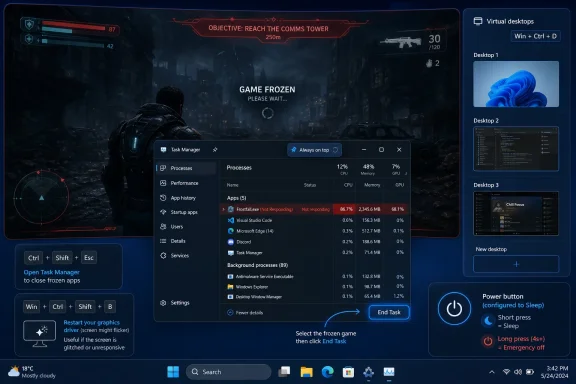Select the Task Manager row in Apps list

[314, 252]
